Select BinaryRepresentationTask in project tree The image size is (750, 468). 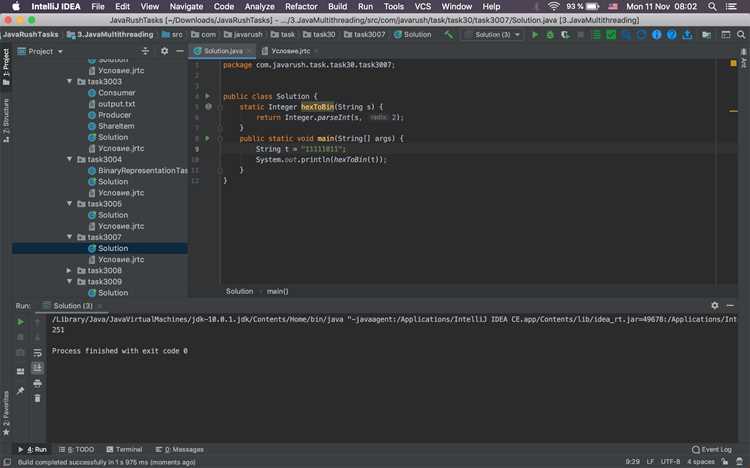click(138, 170)
